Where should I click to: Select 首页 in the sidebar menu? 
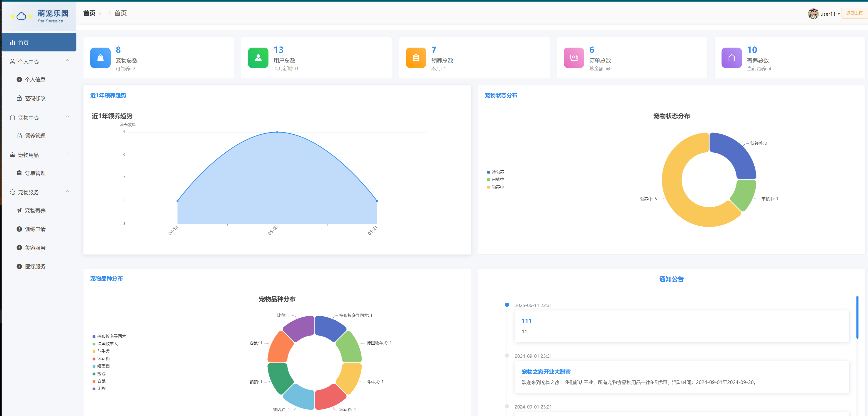[x=39, y=42]
